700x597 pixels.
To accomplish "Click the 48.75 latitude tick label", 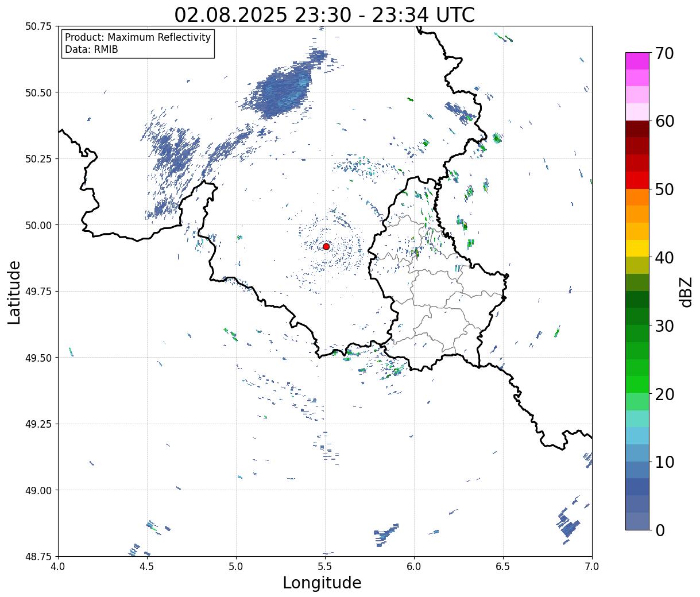I will click(38, 557).
